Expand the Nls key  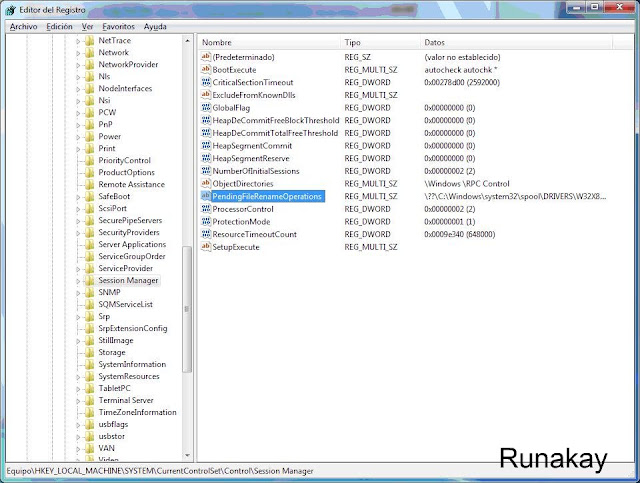[78, 76]
